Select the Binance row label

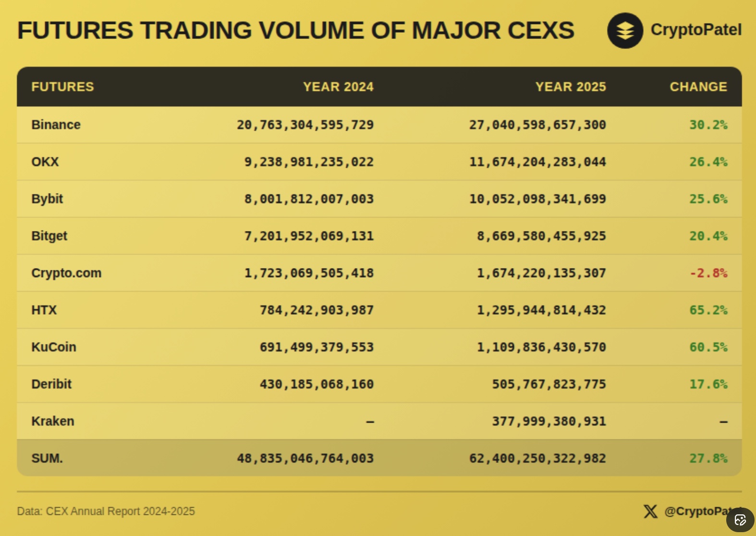(56, 125)
